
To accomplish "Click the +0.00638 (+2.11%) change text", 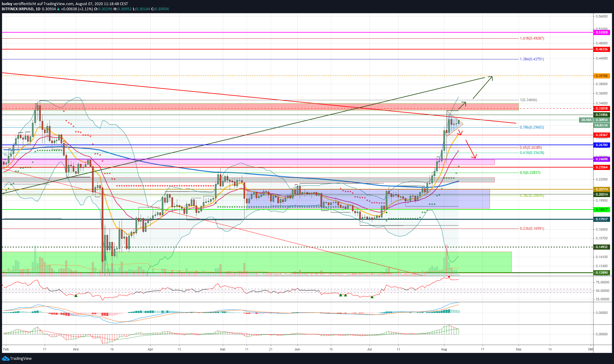I will click(x=77, y=9).
